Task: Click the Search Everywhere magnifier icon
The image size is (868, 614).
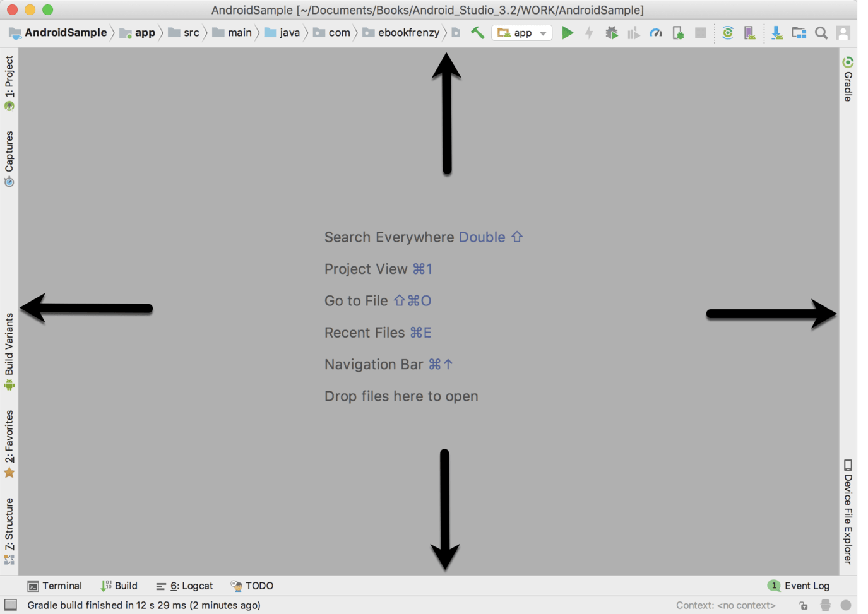Action: click(x=821, y=33)
